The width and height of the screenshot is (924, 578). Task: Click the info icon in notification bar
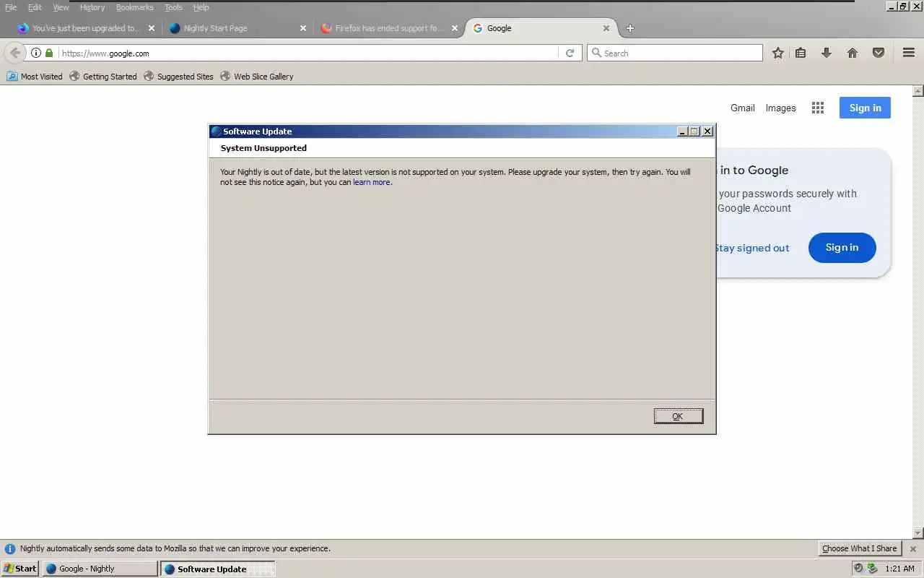click(10, 548)
